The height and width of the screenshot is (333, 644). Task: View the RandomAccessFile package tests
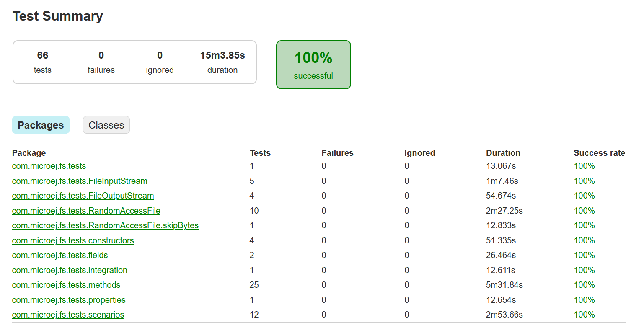pyautogui.click(x=86, y=211)
